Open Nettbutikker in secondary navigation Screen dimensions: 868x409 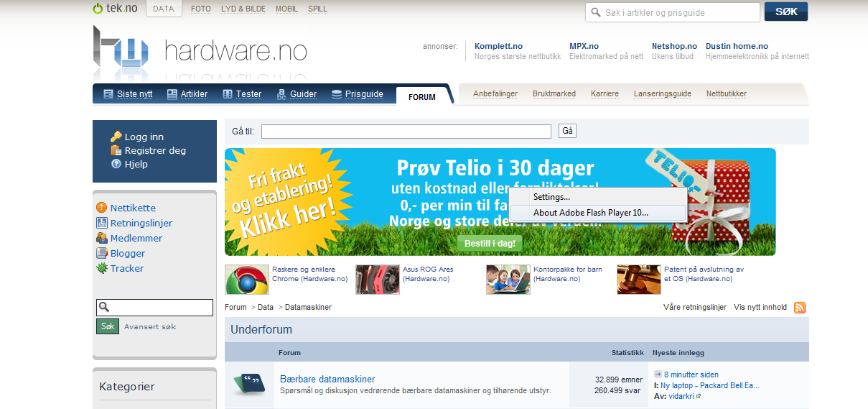727,93
